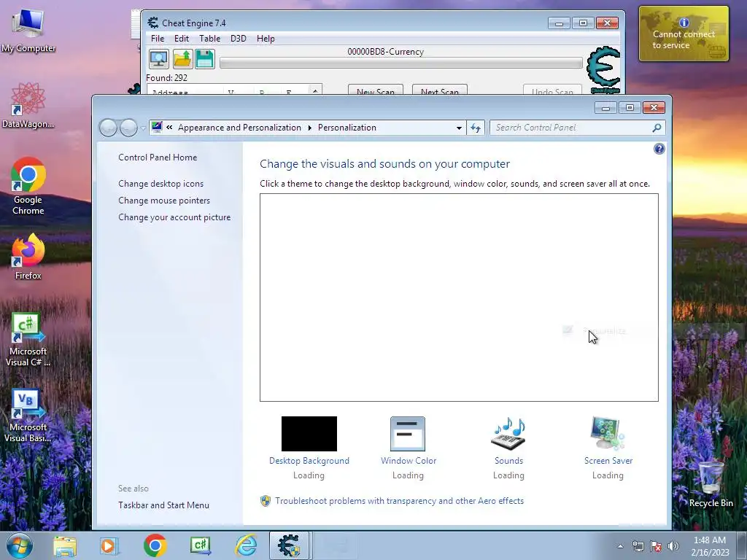Click the 00000BD8-Currency process label
This screenshot has height=560, width=747.
tap(385, 52)
